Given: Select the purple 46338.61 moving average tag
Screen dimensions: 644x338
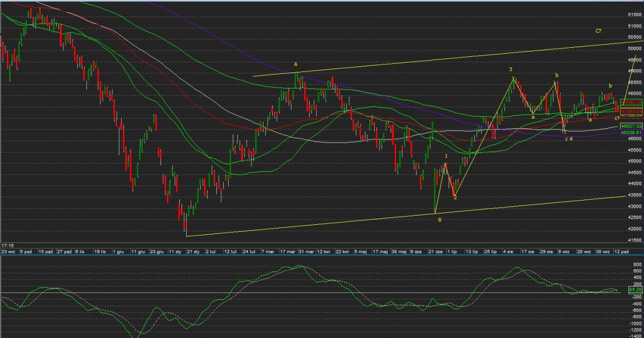Looking at the screenshot, I should [631, 132].
